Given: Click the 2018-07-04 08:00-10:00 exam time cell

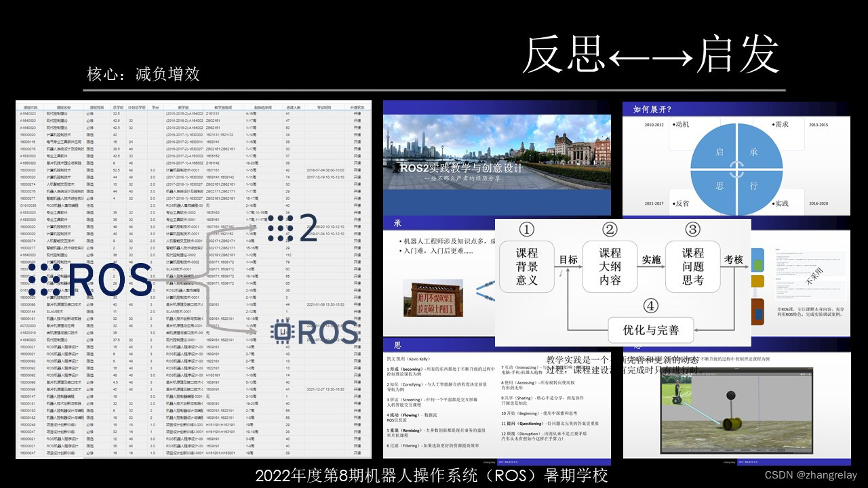Looking at the screenshot, I should click(325, 170).
